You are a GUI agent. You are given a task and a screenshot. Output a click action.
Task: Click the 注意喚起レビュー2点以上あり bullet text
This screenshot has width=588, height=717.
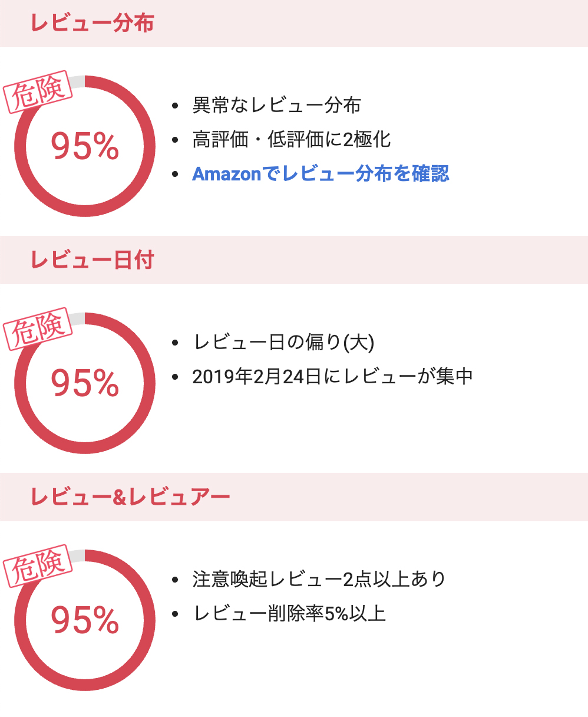coord(319,580)
